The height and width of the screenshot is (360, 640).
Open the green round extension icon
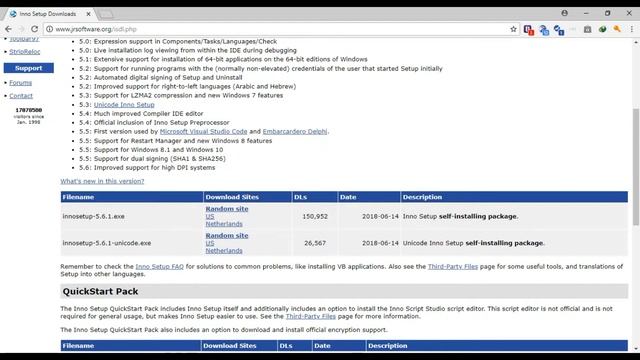[602, 29]
